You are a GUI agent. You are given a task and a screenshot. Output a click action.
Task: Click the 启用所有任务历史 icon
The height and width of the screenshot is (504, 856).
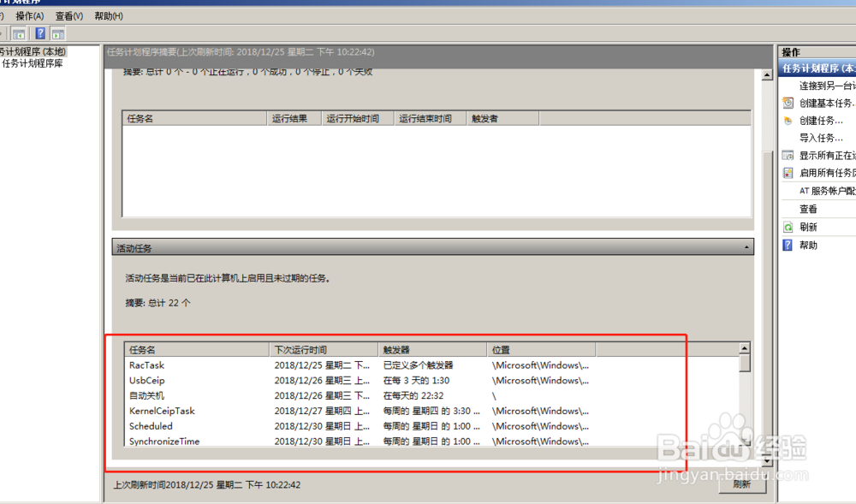click(788, 173)
